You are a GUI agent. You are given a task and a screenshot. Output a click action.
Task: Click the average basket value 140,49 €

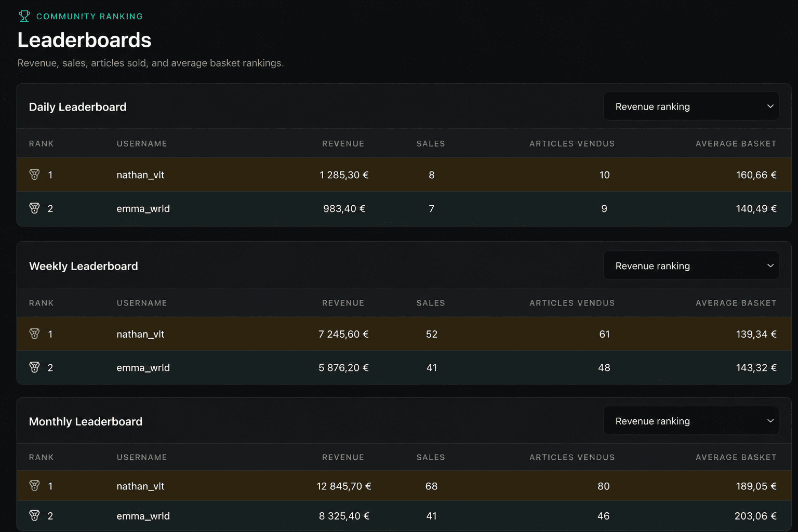pyautogui.click(x=756, y=209)
